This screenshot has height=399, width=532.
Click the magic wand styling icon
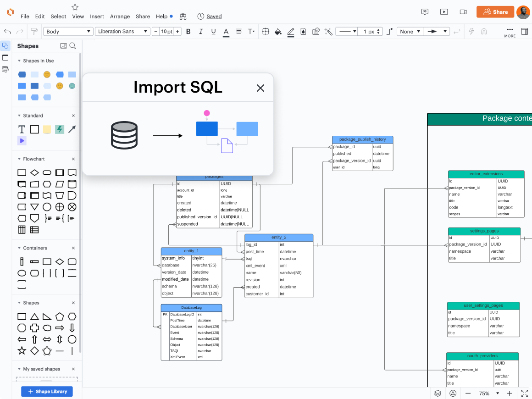pos(328,31)
